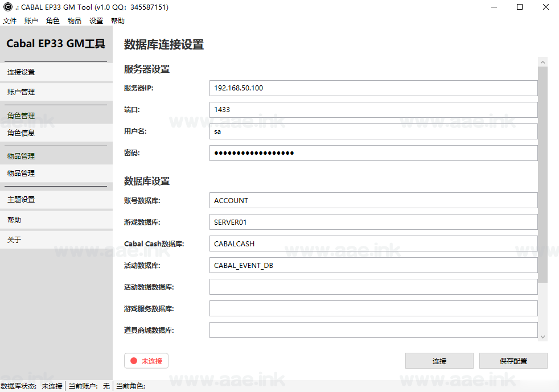
Task: Open the 关于 sidebar entry
Action: [x=56, y=240]
